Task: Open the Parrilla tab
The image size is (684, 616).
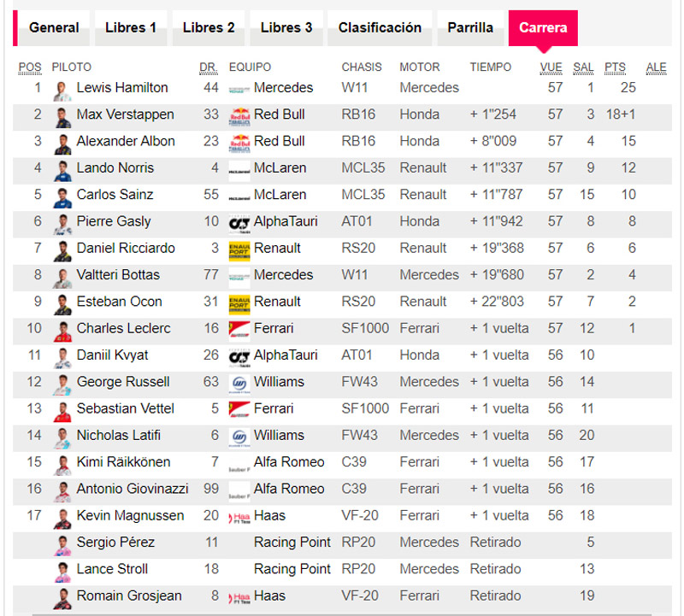Action: point(470,27)
